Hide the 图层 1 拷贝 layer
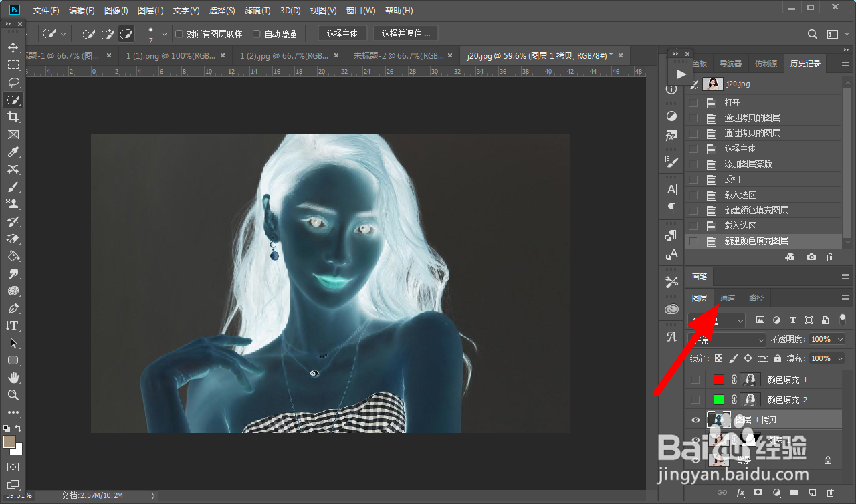Image resolution: width=856 pixels, height=504 pixels. [695, 420]
